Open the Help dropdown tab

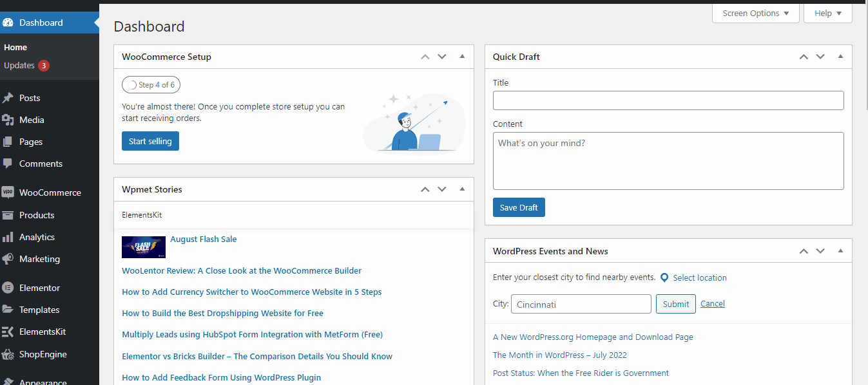828,14
